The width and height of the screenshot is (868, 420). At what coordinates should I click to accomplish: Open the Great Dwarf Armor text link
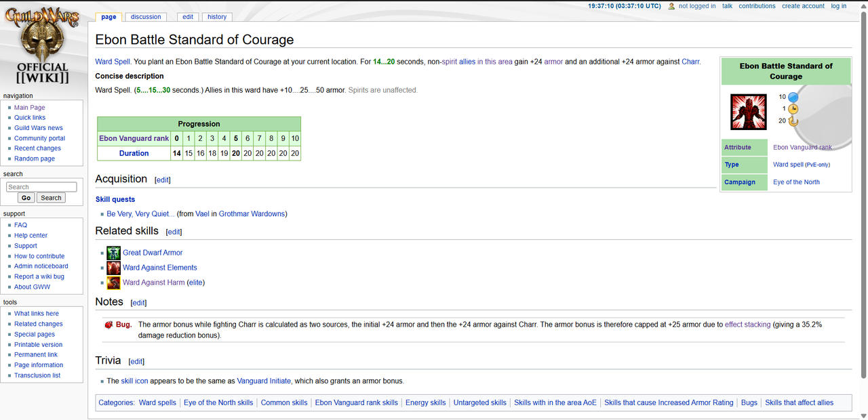point(153,253)
